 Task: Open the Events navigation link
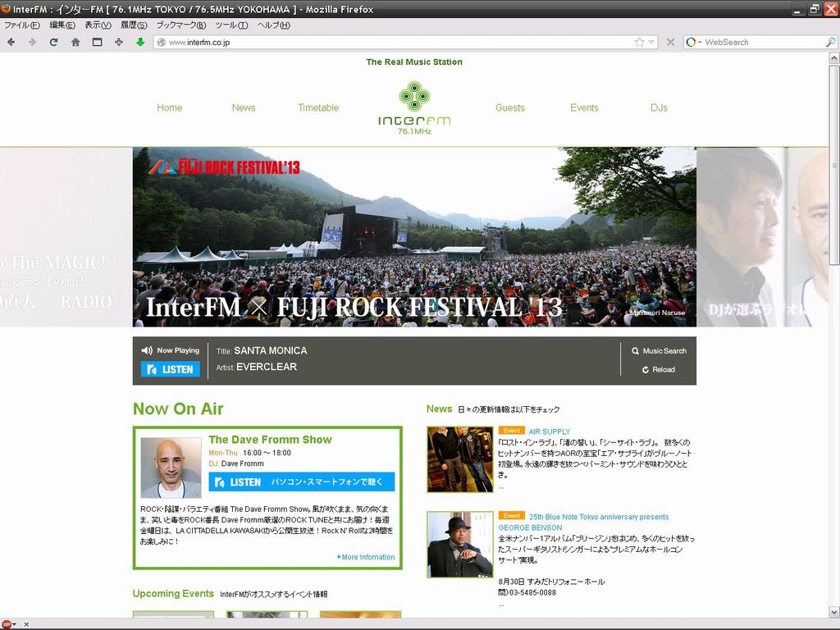pyautogui.click(x=584, y=107)
